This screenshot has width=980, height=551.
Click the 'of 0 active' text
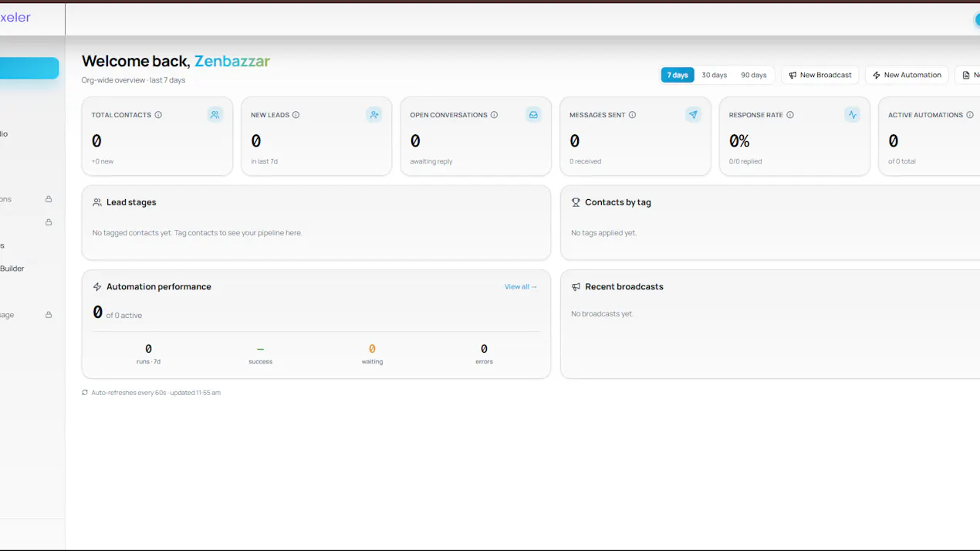[124, 316]
